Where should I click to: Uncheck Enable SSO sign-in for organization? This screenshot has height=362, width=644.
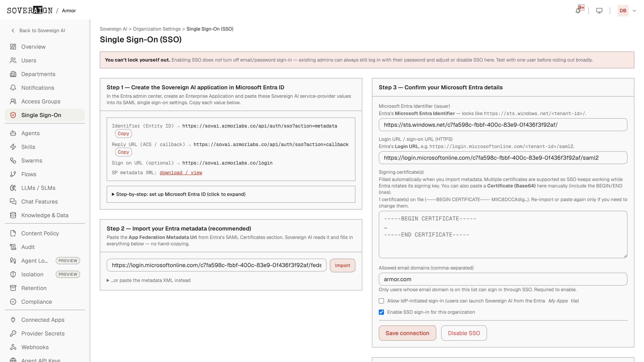pyautogui.click(x=381, y=312)
